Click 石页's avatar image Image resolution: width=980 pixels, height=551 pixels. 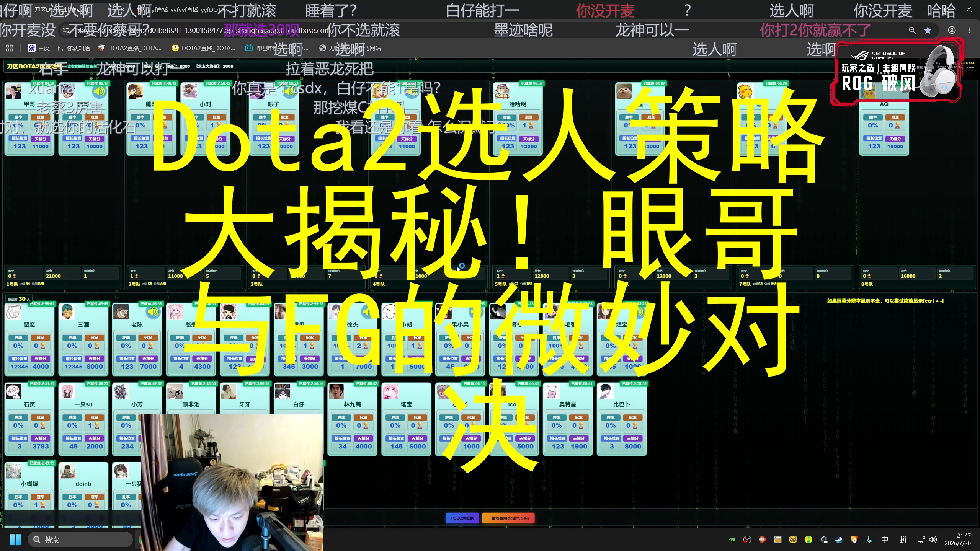pos(13,392)
